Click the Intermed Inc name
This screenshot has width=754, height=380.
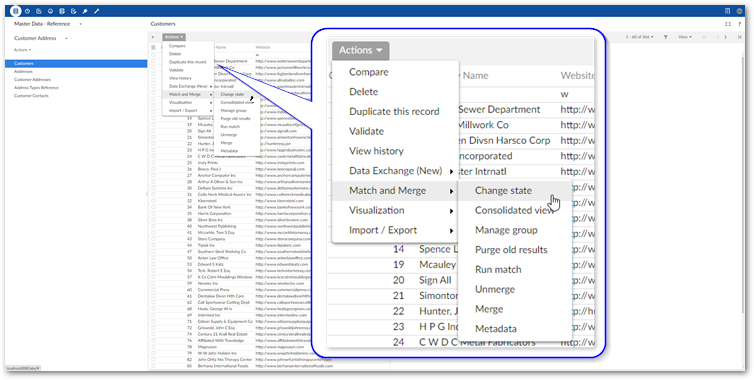(x=209, y=316)
